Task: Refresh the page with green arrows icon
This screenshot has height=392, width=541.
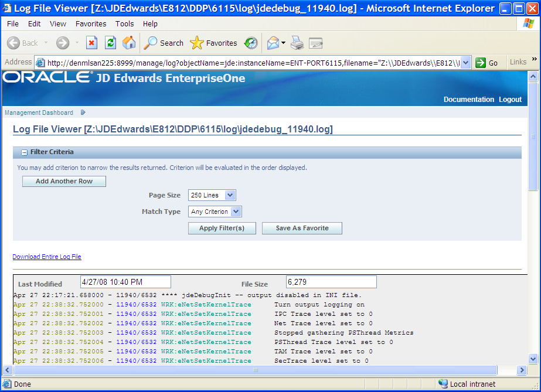Action: (110, 43)
